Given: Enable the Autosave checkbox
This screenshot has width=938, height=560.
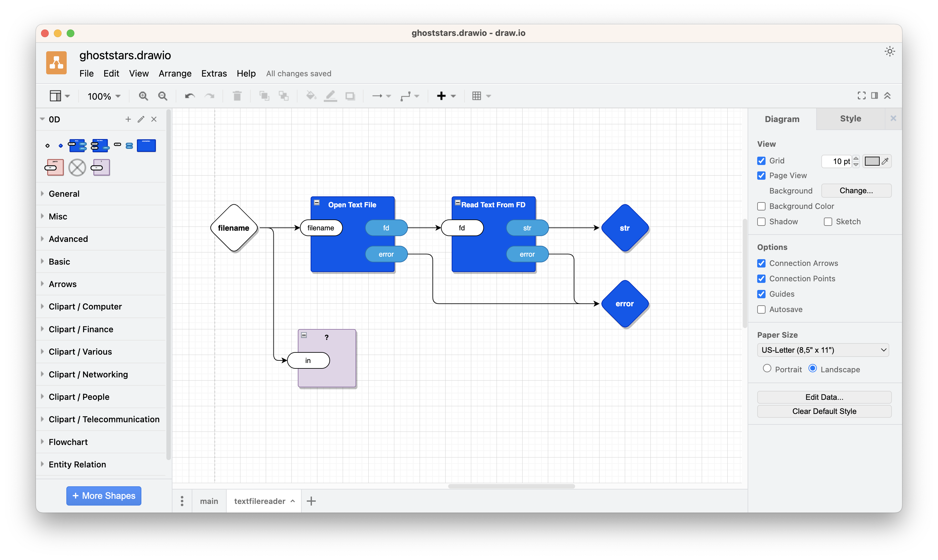Looking at the screenshot, I should [761, 309].
